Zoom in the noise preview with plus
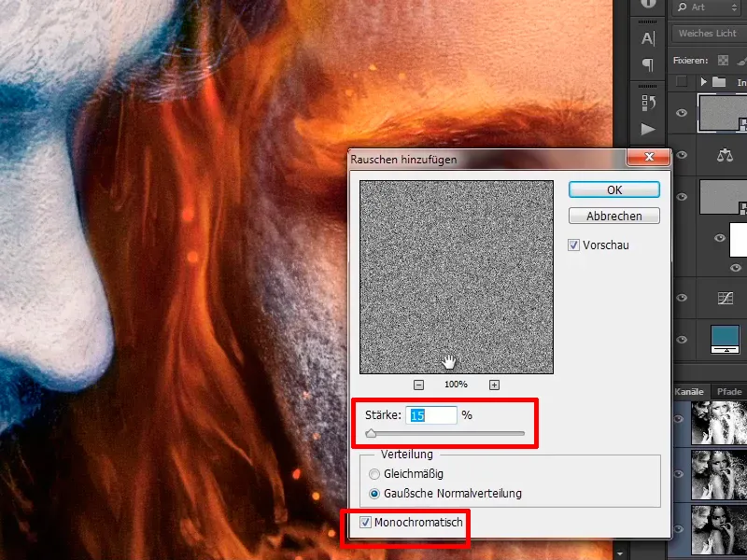Viewport: 747px width, 560px height. tap(494, 385)
